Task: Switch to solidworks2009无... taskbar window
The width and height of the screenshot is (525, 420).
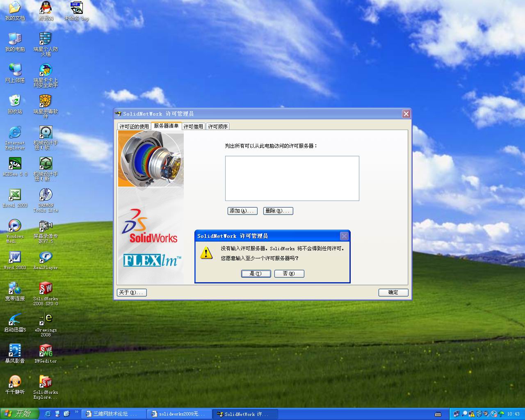Action: tap(180, 414)
